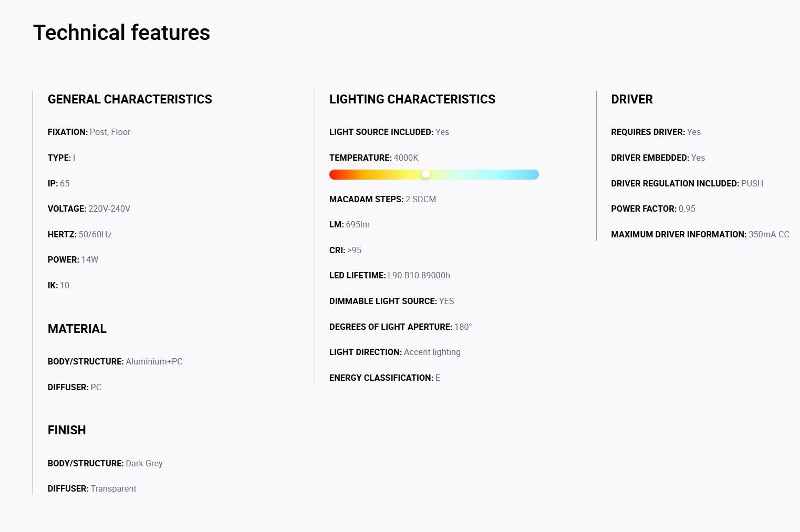Click the Finish section heading
800x532 pixels.
point(67,430)
